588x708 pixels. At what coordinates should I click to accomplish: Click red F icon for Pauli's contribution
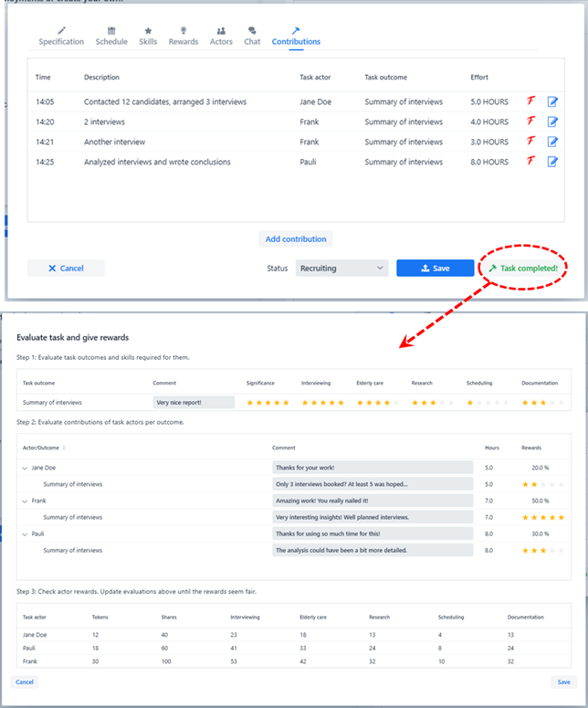coord(531,161)
